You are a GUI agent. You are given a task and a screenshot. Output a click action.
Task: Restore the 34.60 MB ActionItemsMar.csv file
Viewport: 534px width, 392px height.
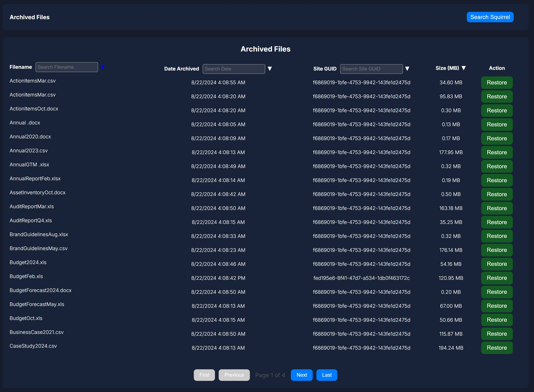pos(496,83)
